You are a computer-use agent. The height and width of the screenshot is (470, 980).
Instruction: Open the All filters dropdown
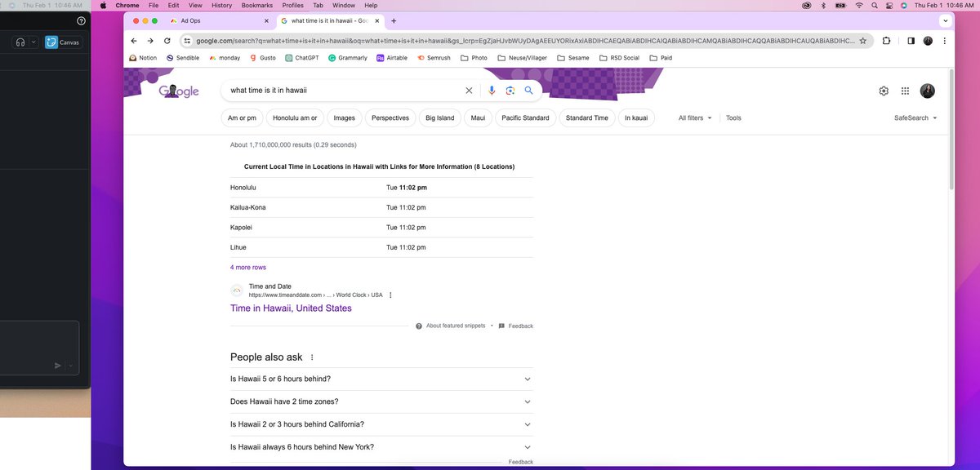click(694, 117)
